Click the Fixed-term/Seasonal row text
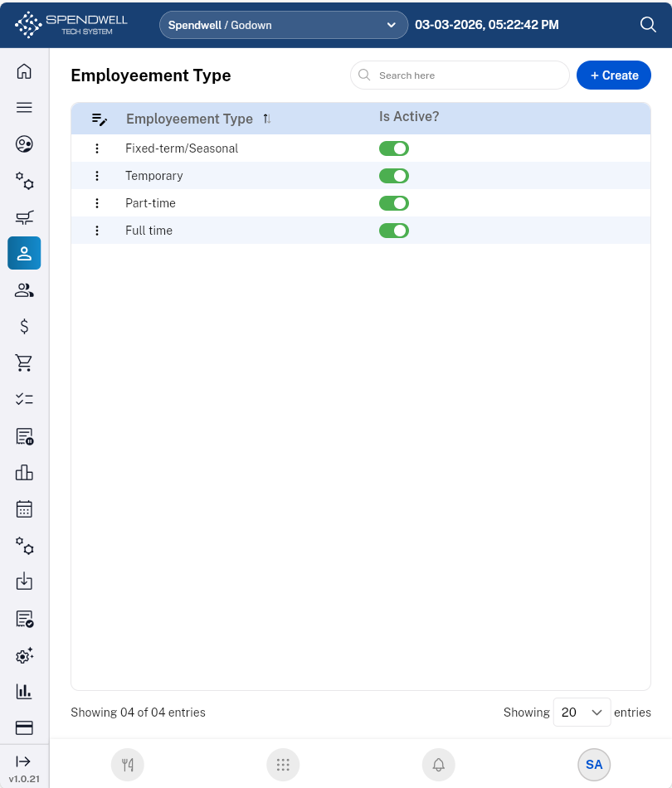This screenshot has height=788, width=672. 182,148
